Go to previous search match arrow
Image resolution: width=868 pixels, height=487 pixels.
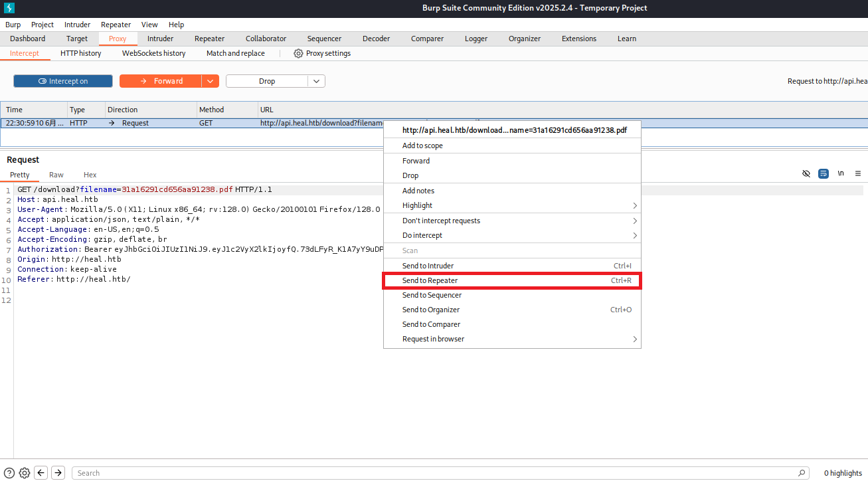pos(41,473)
